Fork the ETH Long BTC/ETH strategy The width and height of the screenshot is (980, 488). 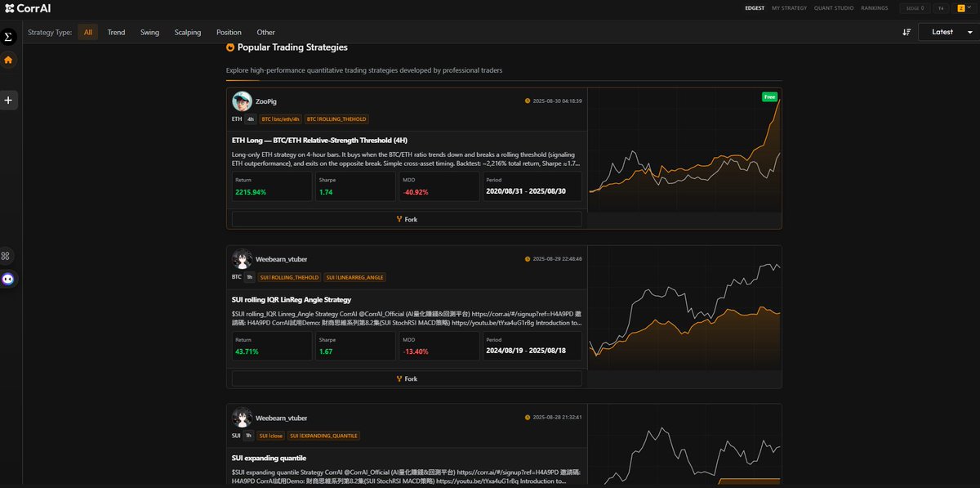[407, 219]
